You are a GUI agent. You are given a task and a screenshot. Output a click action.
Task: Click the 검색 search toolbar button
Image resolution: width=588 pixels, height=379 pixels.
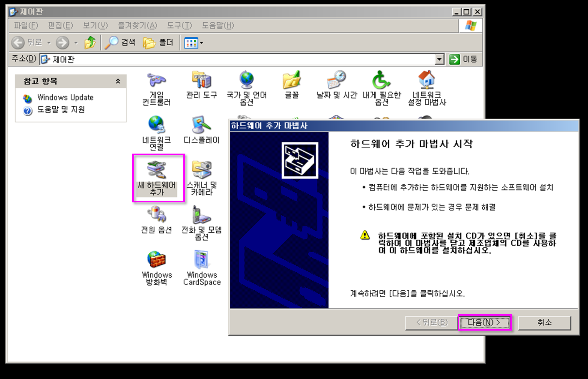[x=120, y=42]
